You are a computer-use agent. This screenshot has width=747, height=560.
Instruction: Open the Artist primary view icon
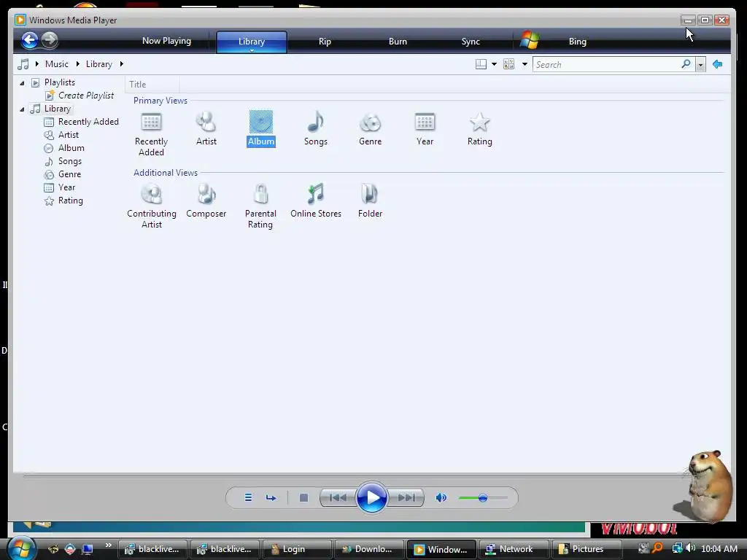point(206,122)
